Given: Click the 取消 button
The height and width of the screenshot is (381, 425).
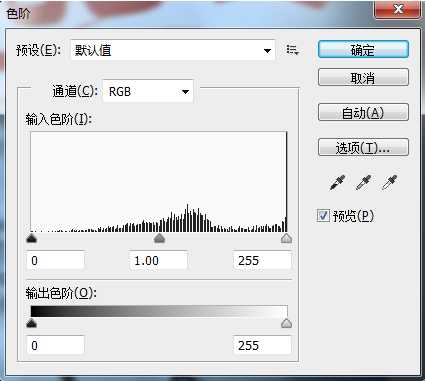Looking at the screenshot, I should tap(363, 78).
